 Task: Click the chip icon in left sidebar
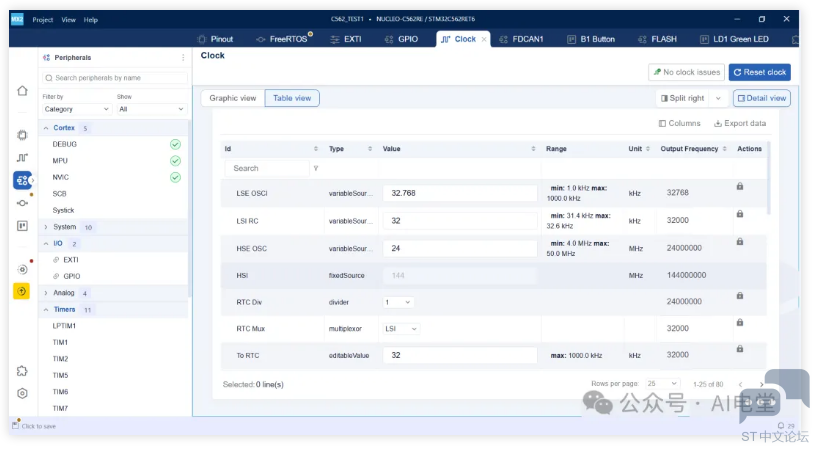pos(22,135)
